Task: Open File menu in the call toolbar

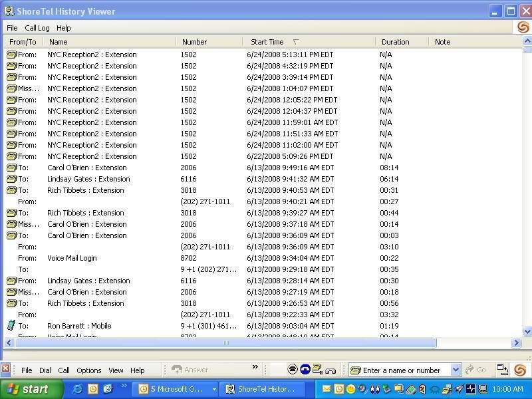Action: pos(27,370)
